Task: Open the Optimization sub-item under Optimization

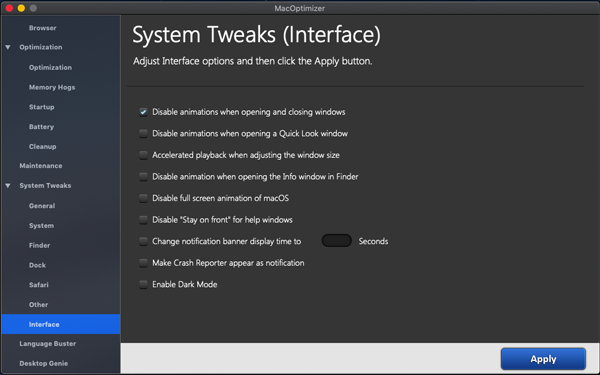Action: coord(50,67)
